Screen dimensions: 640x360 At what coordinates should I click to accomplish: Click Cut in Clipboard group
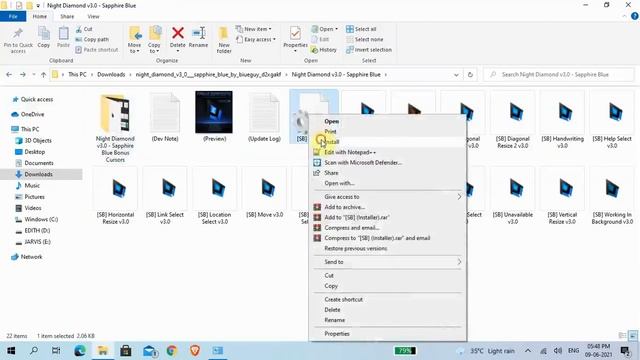click(84, 29)
